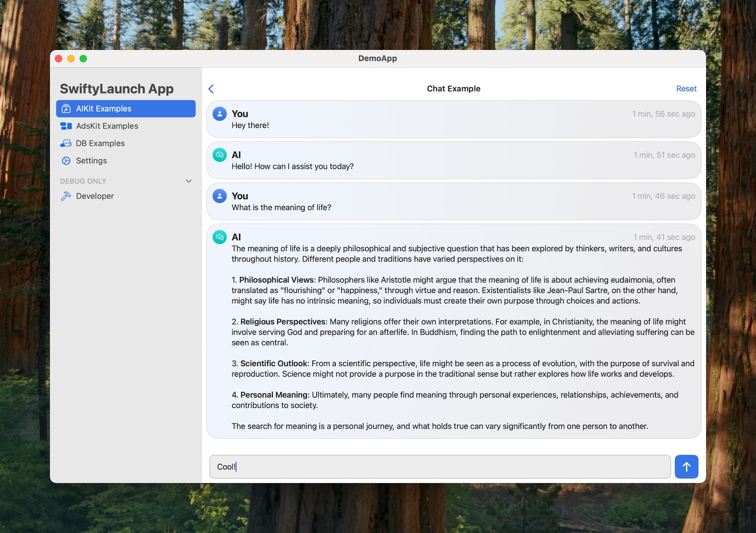Go back using the chevron arrow
The width and height of the screenshot is (756, 533).
point(211,89)
